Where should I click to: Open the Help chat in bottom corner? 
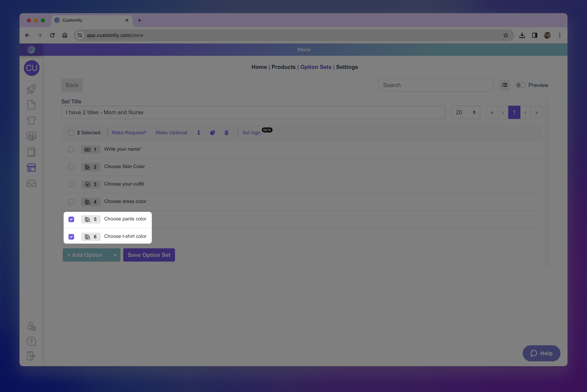click(541, 353)
